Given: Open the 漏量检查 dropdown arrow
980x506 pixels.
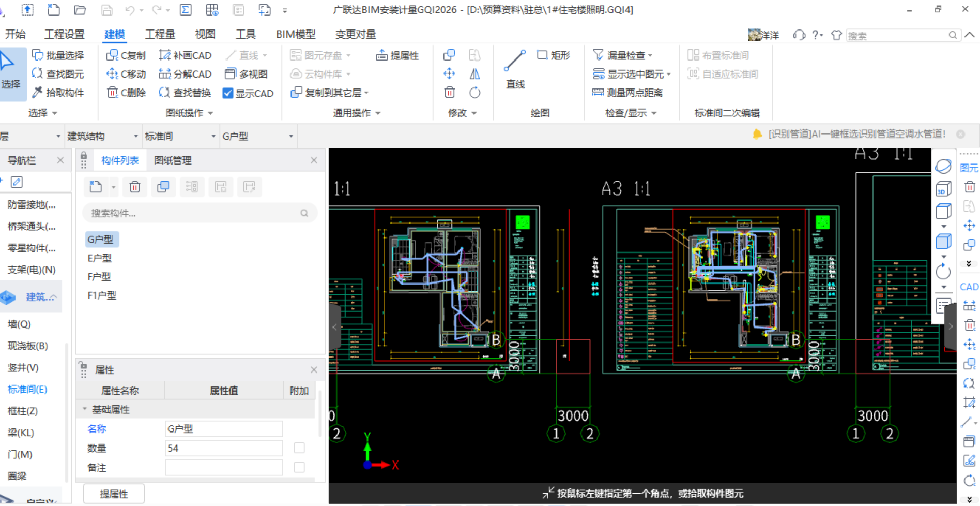Looking at the screenshot, I should tap(650, 55).
